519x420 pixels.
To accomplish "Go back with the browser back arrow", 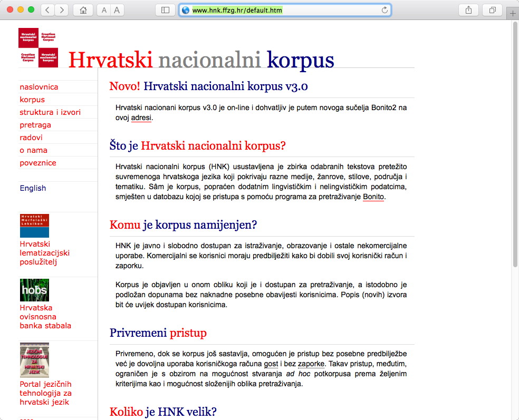I will (x=47, y=10).
